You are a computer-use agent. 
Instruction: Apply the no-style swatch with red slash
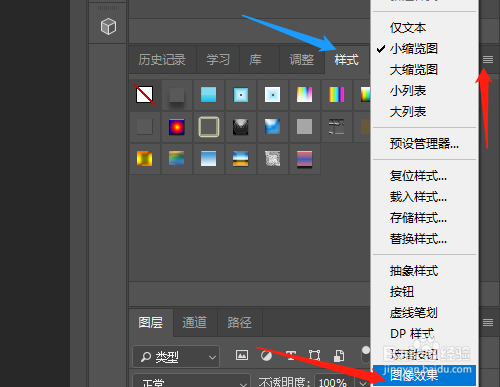coord(144,95)
